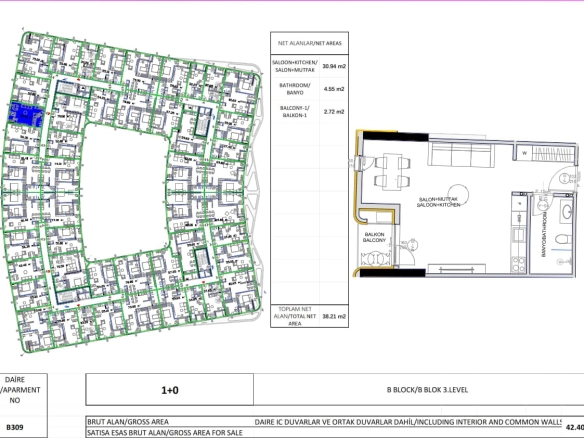Select the "TOPLAM NET ALAN/TOTAL NET AREA" label
This screenshot has height=438, width=584.
click(295, 316)
